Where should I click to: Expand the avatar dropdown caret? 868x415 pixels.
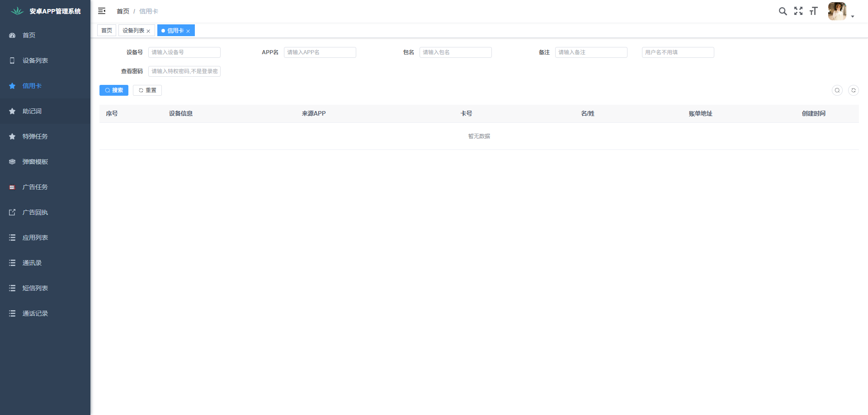click(x=853, y=16)
